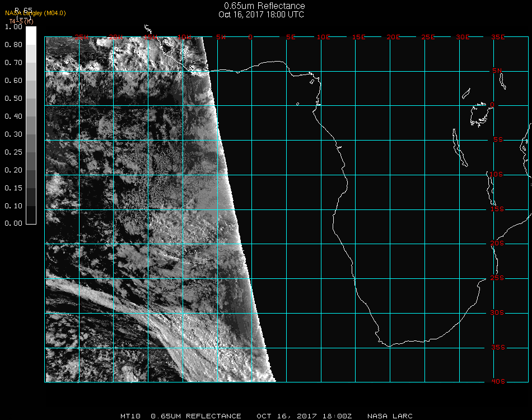Click the 15S latitude label
The image size is (532, 420).
pyautogui.click(x=497, y=209)
